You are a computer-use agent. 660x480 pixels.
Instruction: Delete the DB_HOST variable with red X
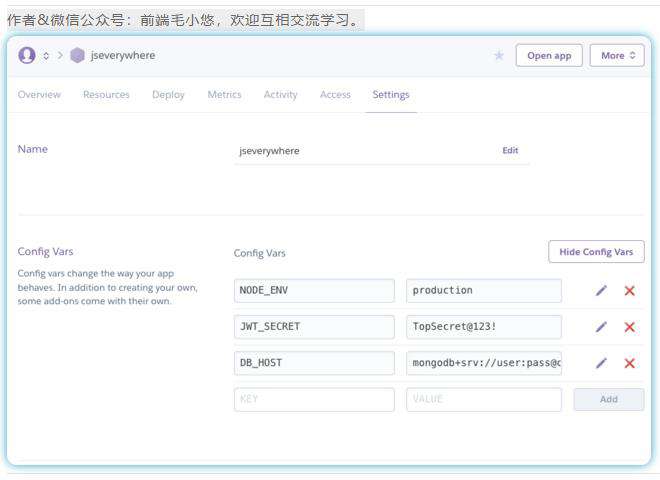630,363
